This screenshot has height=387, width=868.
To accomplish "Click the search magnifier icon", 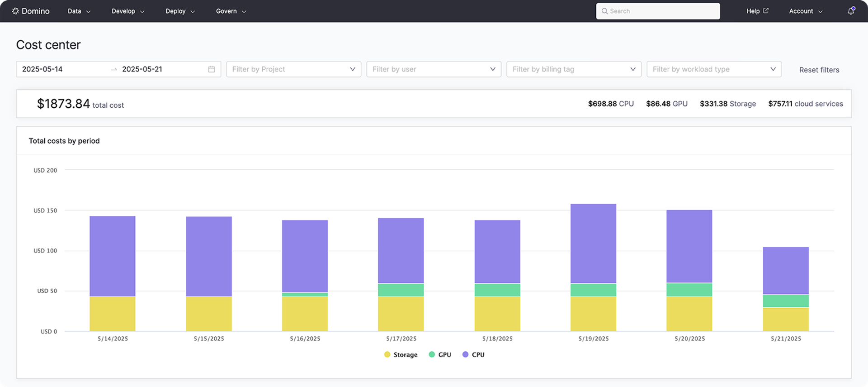I will [604, 11].
